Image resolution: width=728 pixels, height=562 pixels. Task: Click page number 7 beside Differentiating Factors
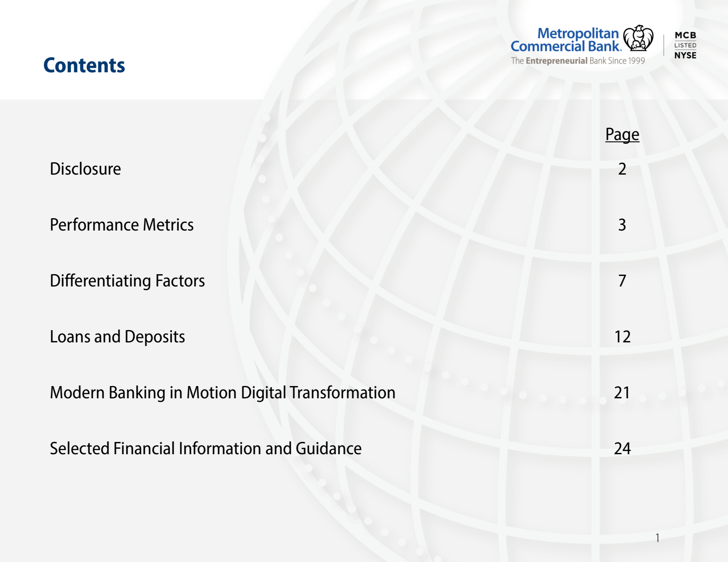tap(622, 281)
